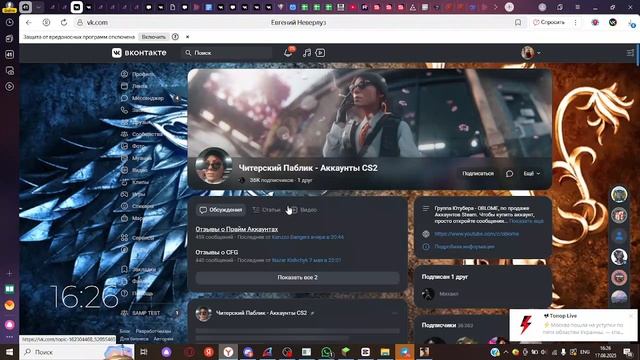Image resolution: width=640 pixels, height=360 pixels.
Task: Click the ВКонтакте logo
Action: [139, 53]
